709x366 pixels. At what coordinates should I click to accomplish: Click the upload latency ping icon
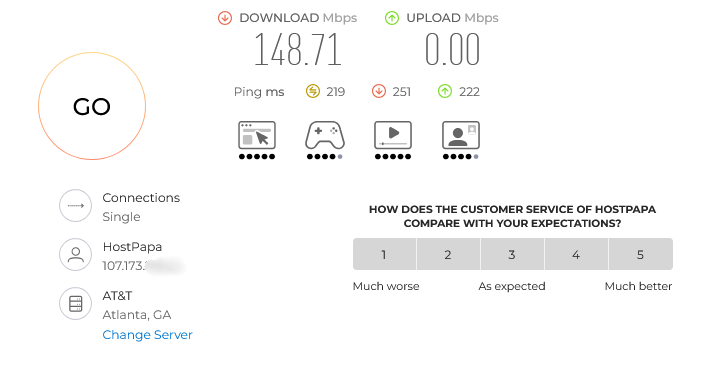(x=445, y=91)
